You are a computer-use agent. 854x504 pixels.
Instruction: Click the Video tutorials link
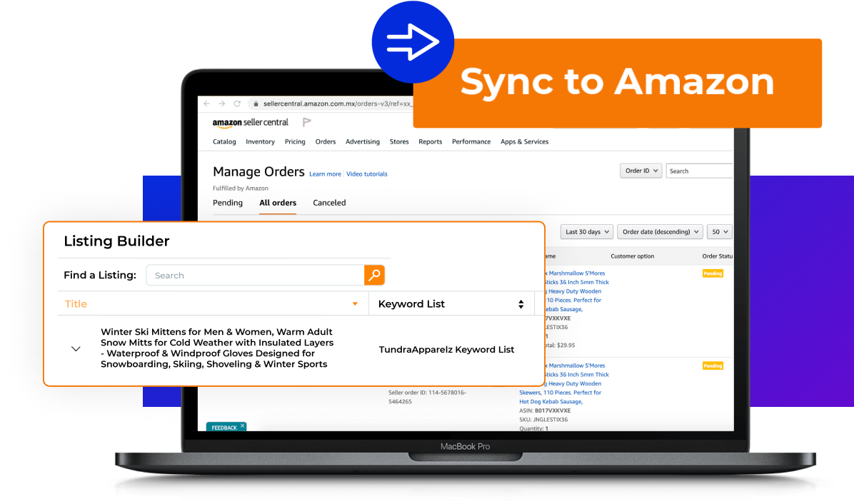click(x=367, y=174)
